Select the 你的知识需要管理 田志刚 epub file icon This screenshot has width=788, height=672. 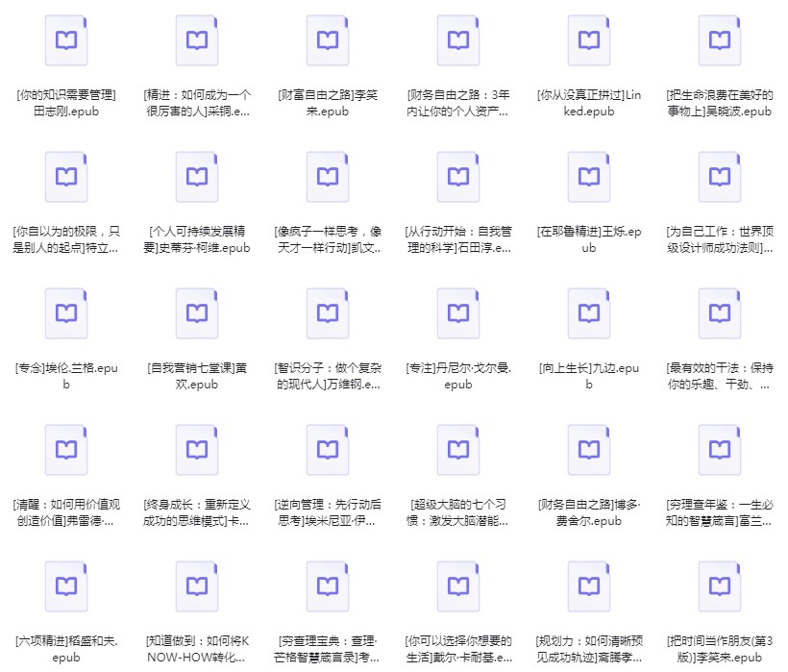point(66,40)
